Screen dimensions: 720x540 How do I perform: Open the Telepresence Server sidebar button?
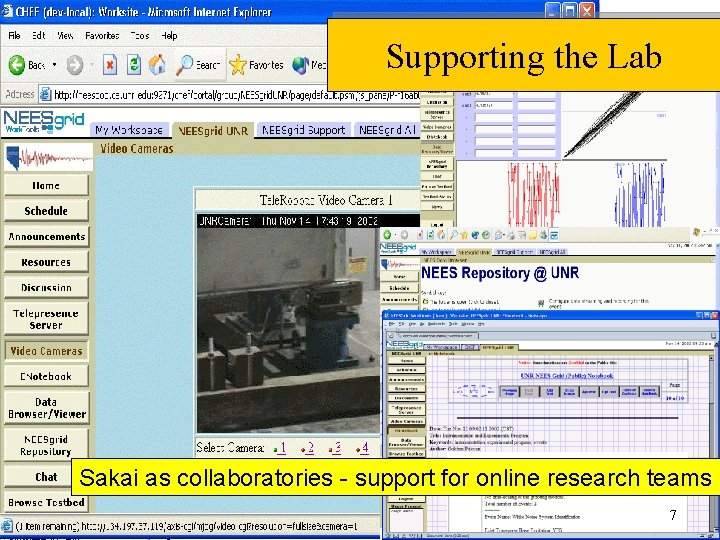point(46,319)
